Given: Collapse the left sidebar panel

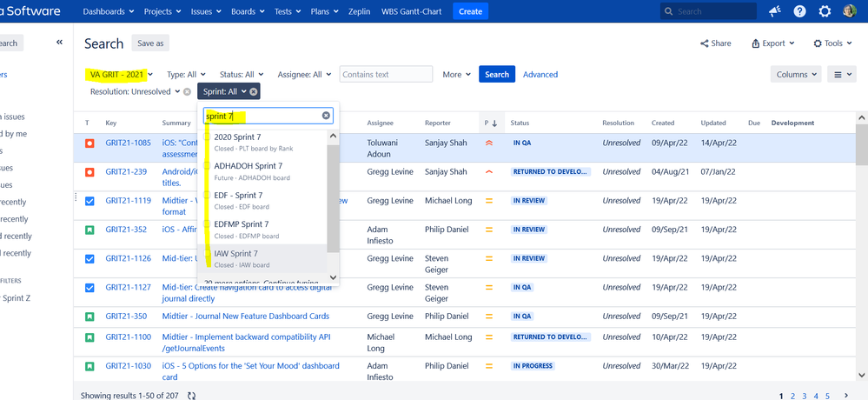Looking at the screenshot, I should coord(59,43).
